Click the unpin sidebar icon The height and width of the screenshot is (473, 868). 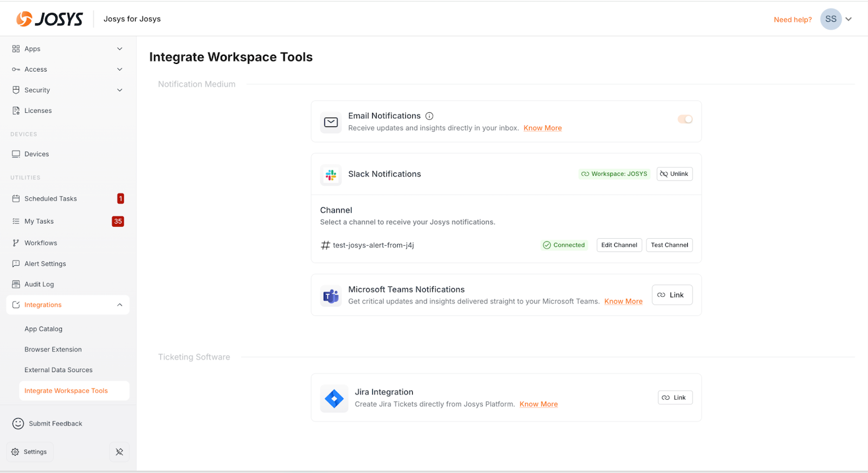pyautogui.click(x=119, y=452)
